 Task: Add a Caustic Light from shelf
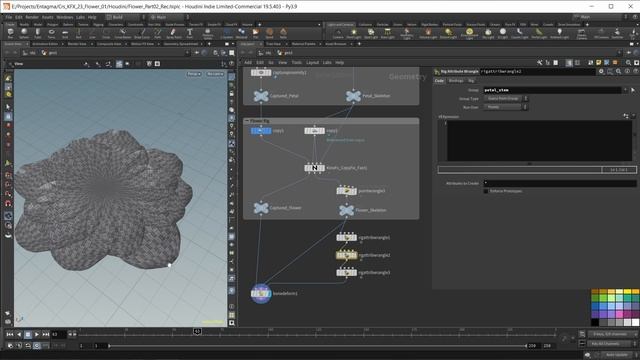[x=520, y=33]
